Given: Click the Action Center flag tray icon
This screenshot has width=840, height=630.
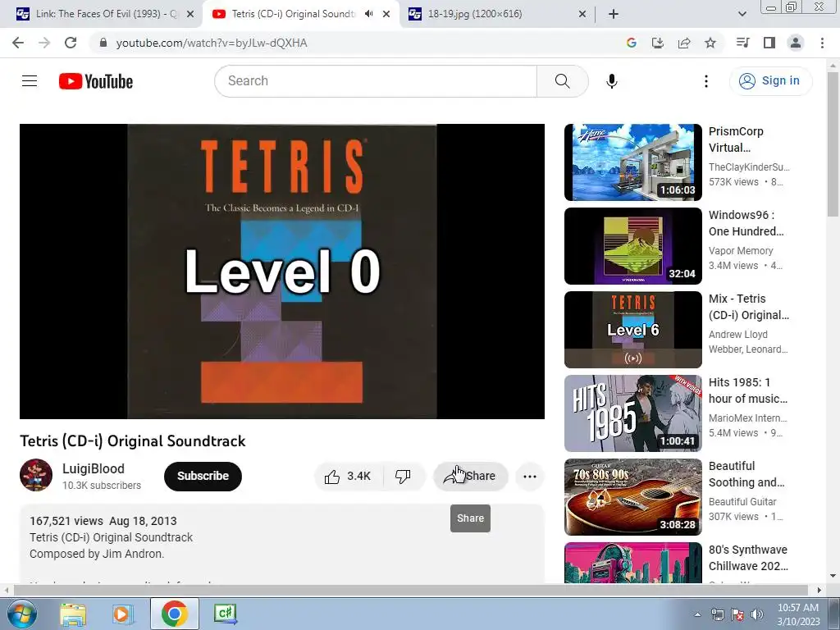Looking at the screenshot, I should point(737,614).
